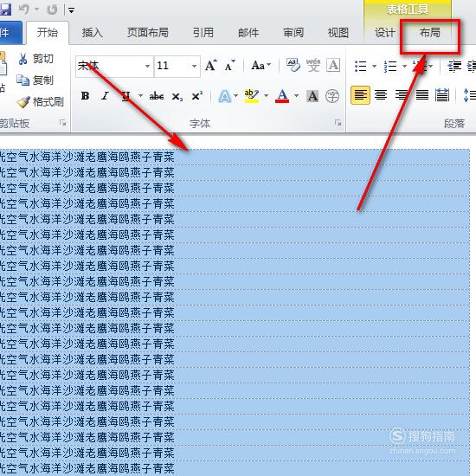
Task: Click the bullet list icon
Action: coord(360,66)
